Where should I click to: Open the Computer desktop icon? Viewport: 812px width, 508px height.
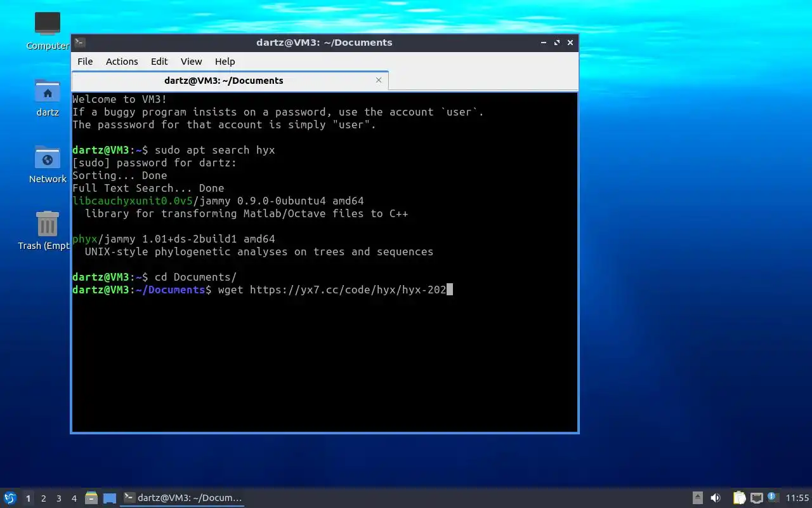click(x=48, y=30)
